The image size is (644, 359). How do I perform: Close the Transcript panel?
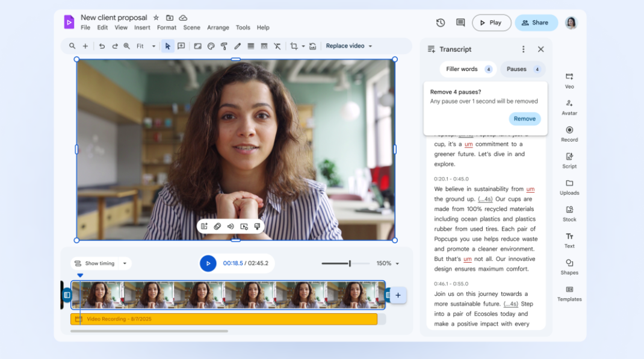tap(540, 49)
